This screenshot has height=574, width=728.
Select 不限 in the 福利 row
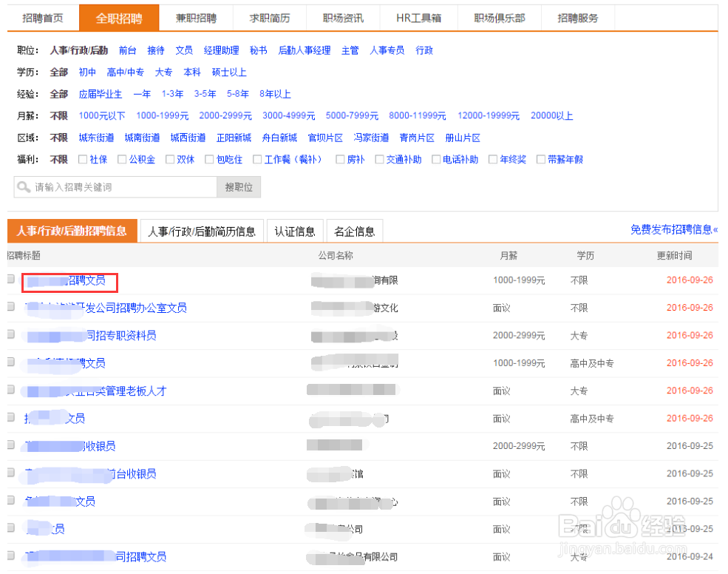click(x=58, y=160)
